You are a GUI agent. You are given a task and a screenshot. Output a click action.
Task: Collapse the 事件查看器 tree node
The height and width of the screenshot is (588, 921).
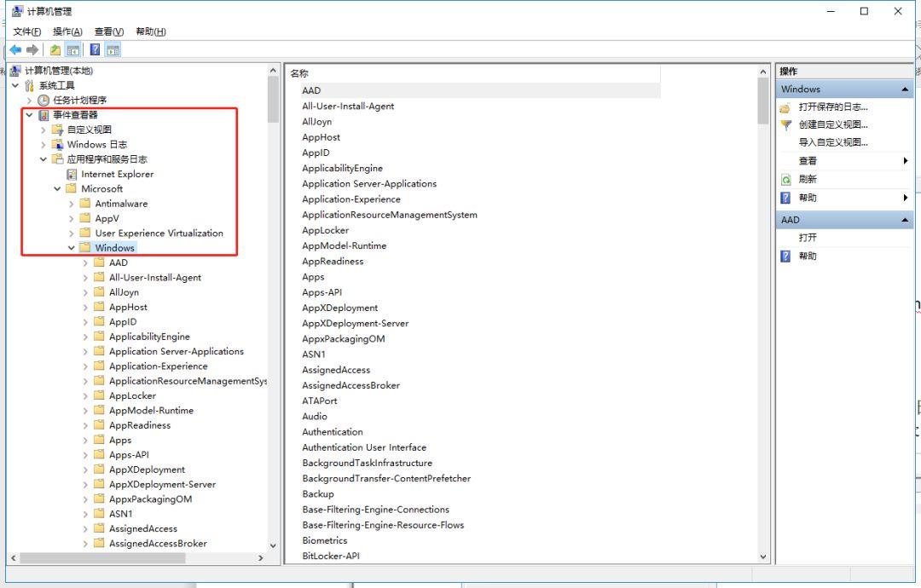(x=29, y=115)
